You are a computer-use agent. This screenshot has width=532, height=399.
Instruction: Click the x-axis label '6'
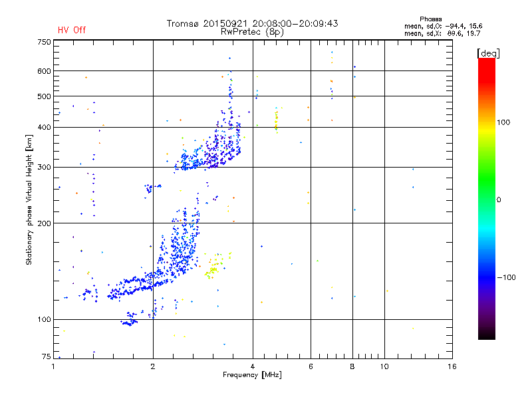(x=311, y=366)
